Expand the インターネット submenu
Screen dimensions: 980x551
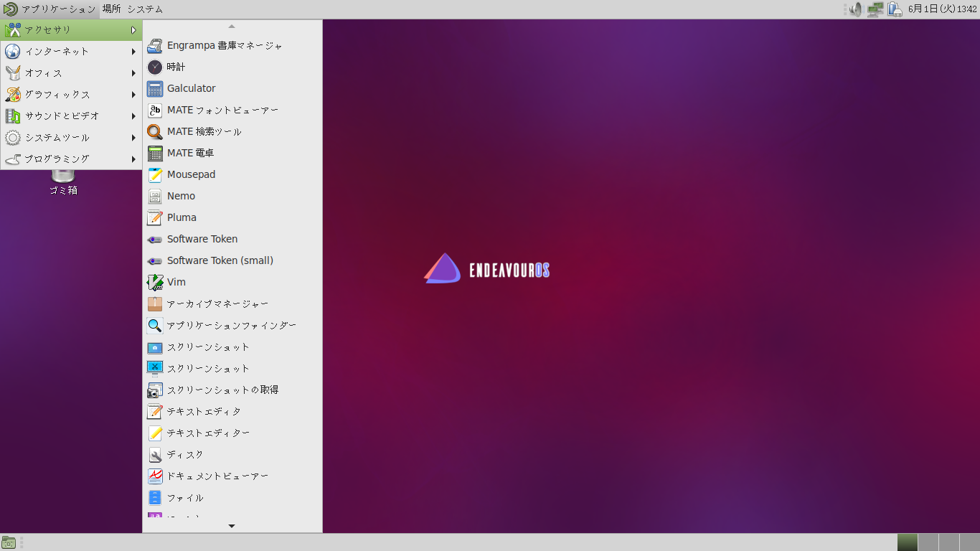coord(71,51)
